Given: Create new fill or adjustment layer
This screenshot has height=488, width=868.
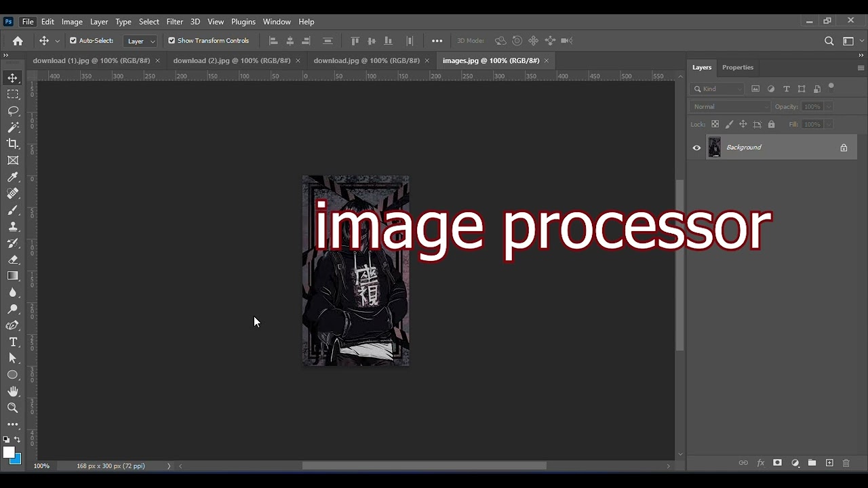Looking at the screenshot, I should click(795, 463).
